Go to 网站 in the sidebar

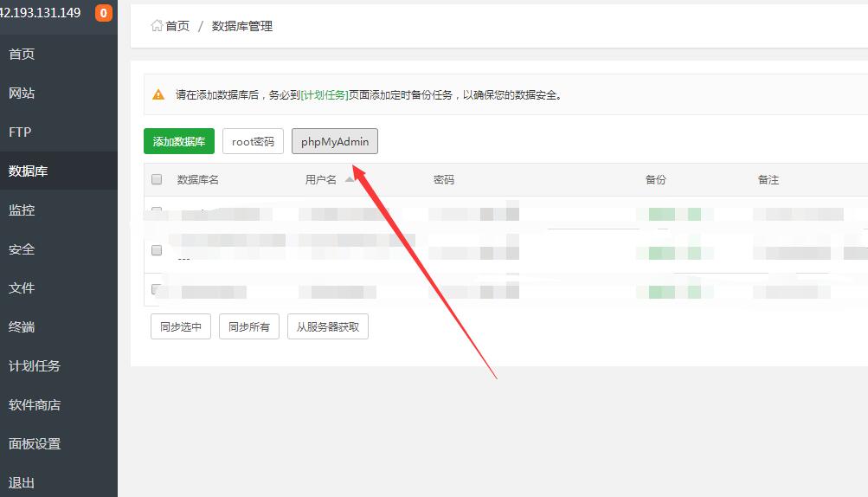[x=22, y=94]
